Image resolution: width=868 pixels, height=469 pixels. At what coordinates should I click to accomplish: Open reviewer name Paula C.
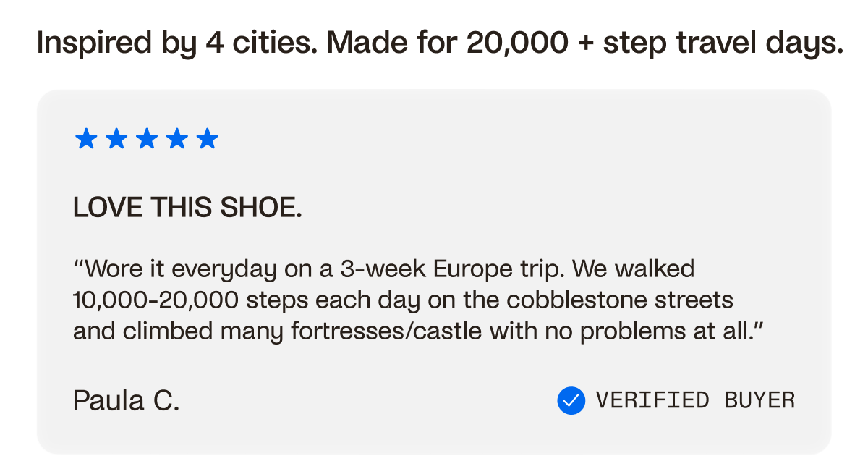coord(126,400)
